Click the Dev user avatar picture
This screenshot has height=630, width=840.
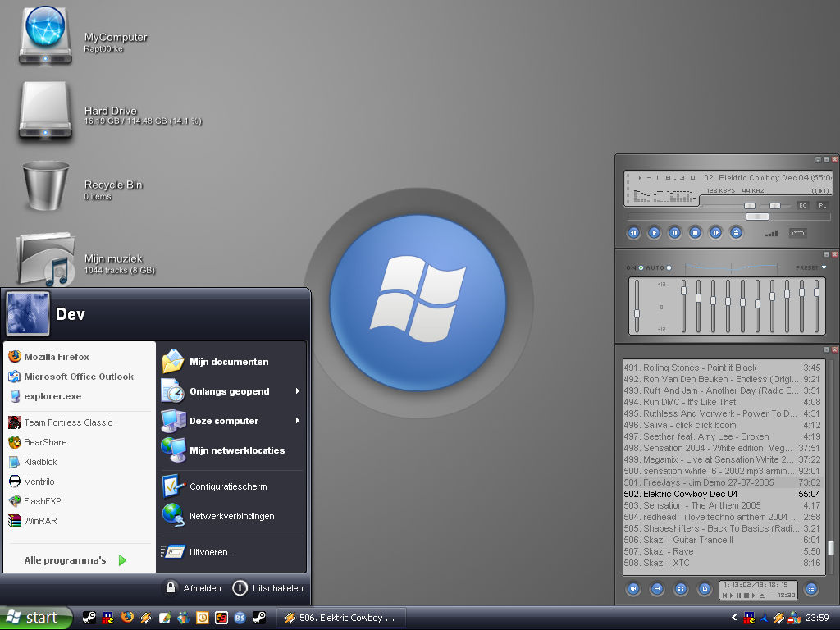[28, 314]
